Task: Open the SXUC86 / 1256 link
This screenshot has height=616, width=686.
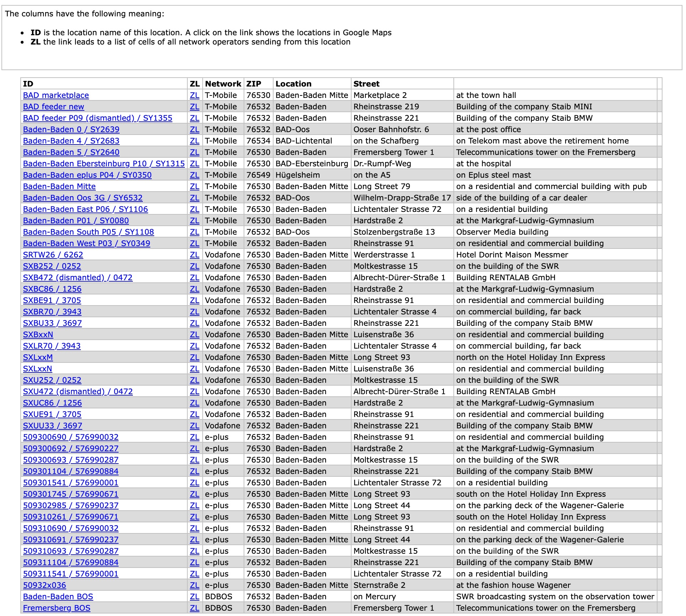Action: (x=52, y=403)
